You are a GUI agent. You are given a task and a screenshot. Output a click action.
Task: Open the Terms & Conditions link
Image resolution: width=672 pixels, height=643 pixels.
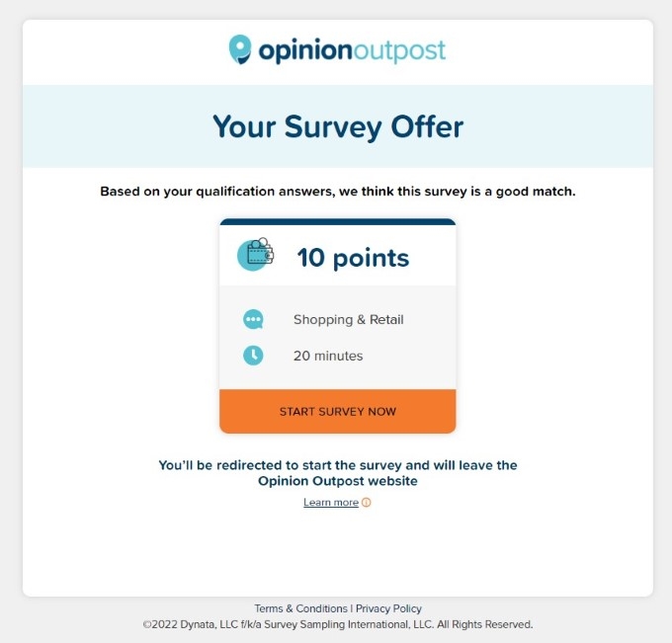[x=300, y=608]
